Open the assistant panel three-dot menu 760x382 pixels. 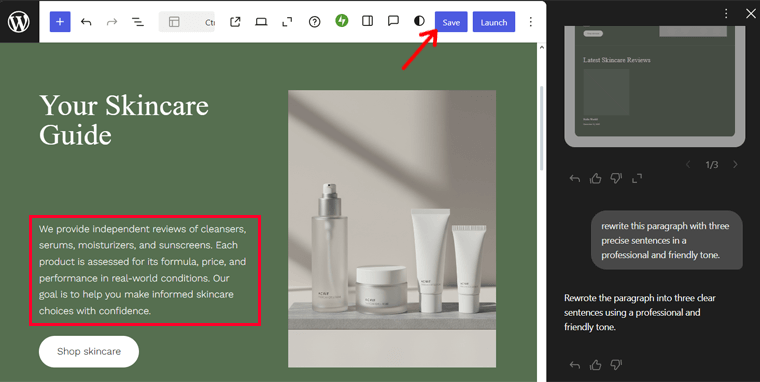click(726, 14)
